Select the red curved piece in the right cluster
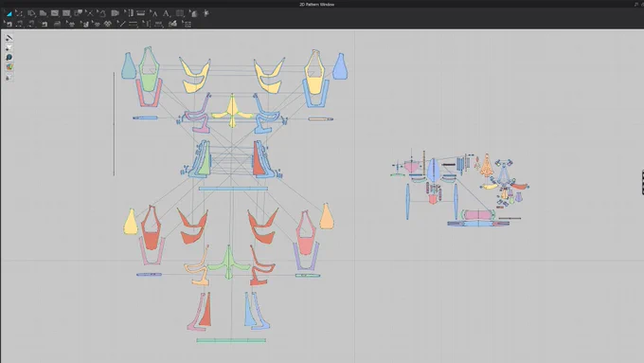644x363 pixels. 520,187
